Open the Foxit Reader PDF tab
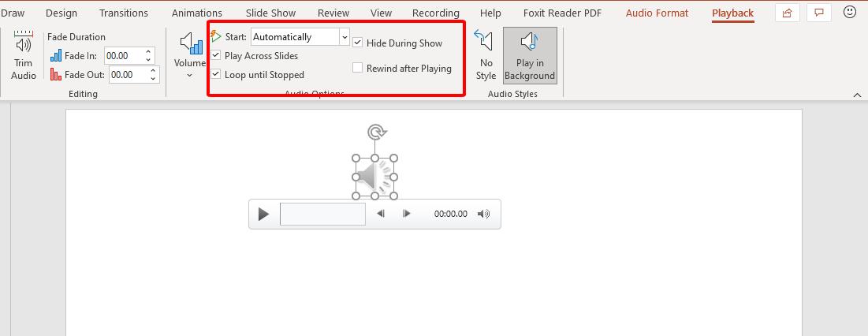 pyautogui.click(x=562, y=13)
